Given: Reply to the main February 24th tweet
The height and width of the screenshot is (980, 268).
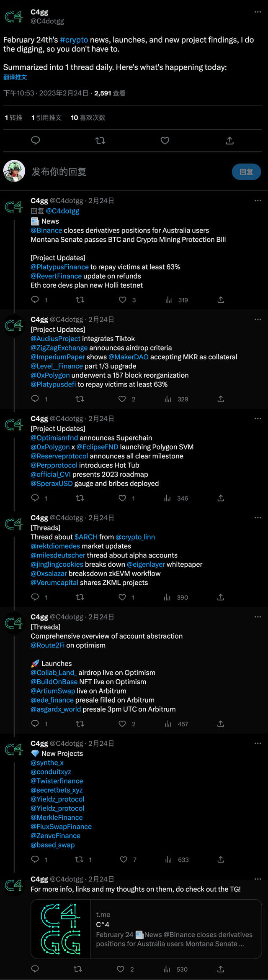Looking at the screenshot, I should (36, 141).
